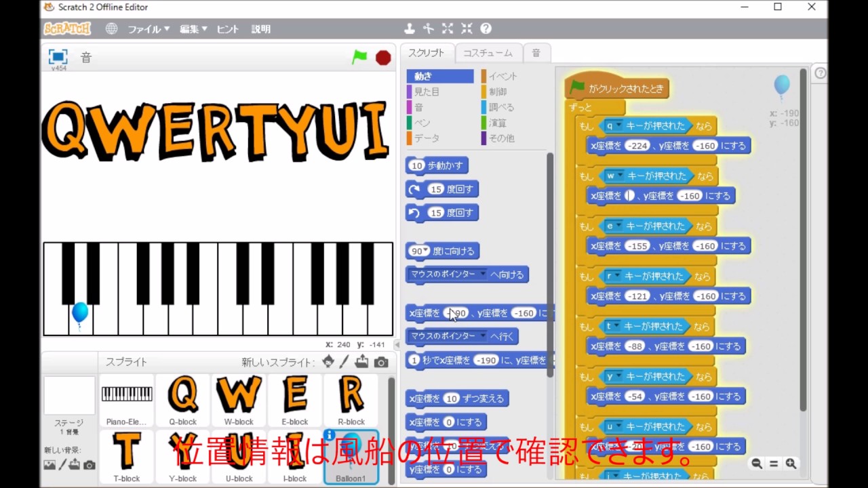Open the t key dropdown in script
Screen dimensions: 868x488
coord(617,327)
